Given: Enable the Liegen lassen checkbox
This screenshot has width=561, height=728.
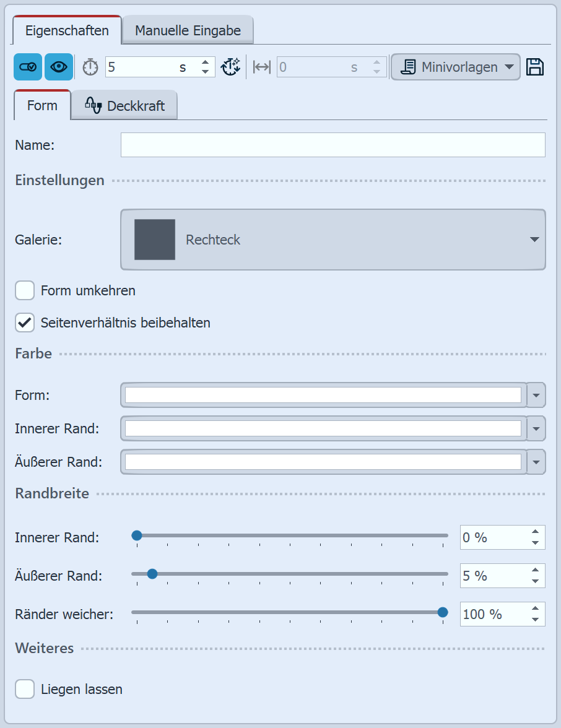Looking at the screenshot, I should coord(25,689).
